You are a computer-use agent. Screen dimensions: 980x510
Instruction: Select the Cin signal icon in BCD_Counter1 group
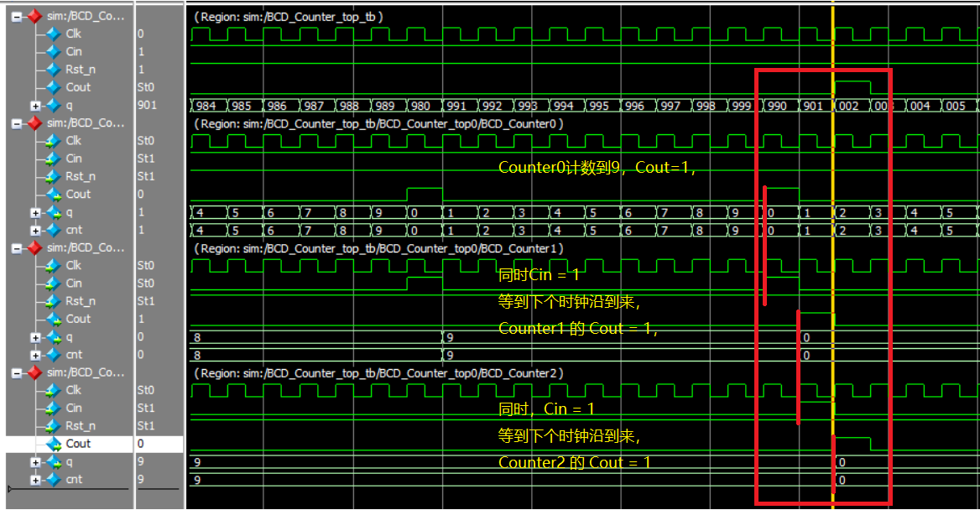tap(54, 284)
